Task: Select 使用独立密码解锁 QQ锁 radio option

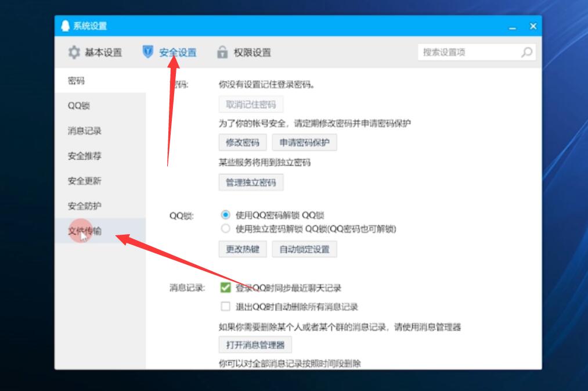Action: [225, 228]
